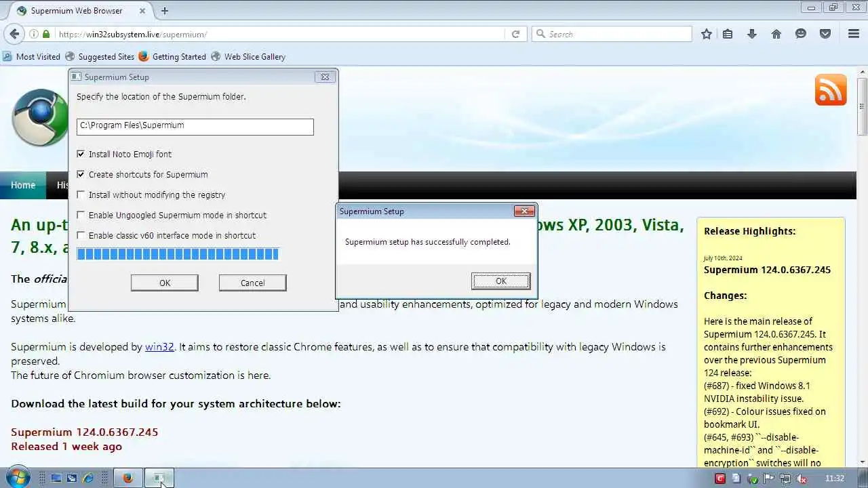868x488 pixels.
Task: Open the Most Visited bookmarks folder
Action: (32, 56)
